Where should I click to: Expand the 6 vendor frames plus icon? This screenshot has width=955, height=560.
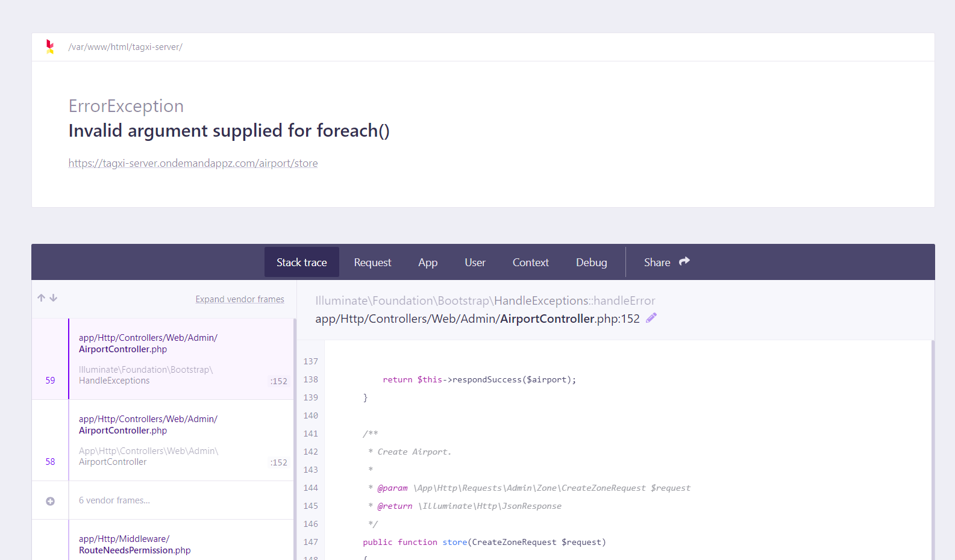coord(50,501)
